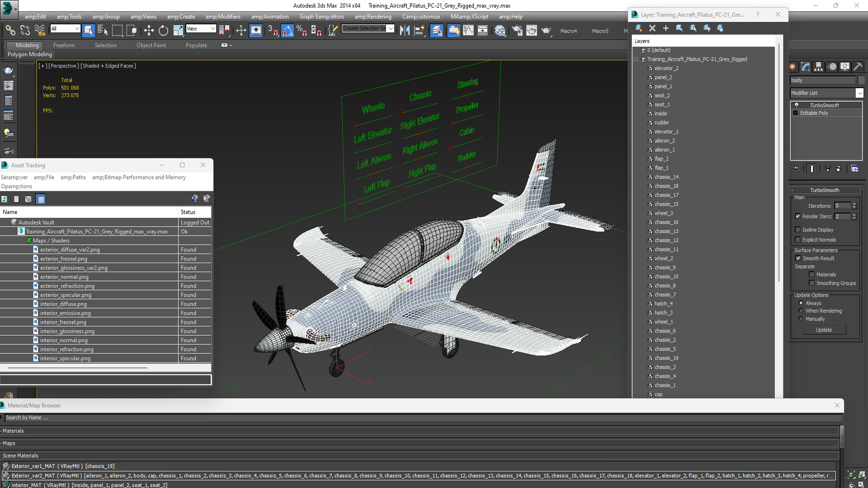Enable Separate by Materials checkbox
Viewport: 868px width, 488px height.
812,274
